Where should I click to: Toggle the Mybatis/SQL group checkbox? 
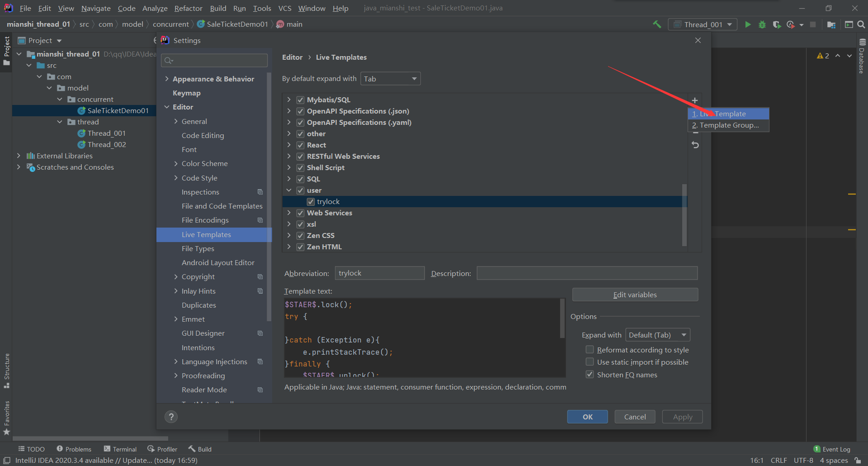(300, 100)
